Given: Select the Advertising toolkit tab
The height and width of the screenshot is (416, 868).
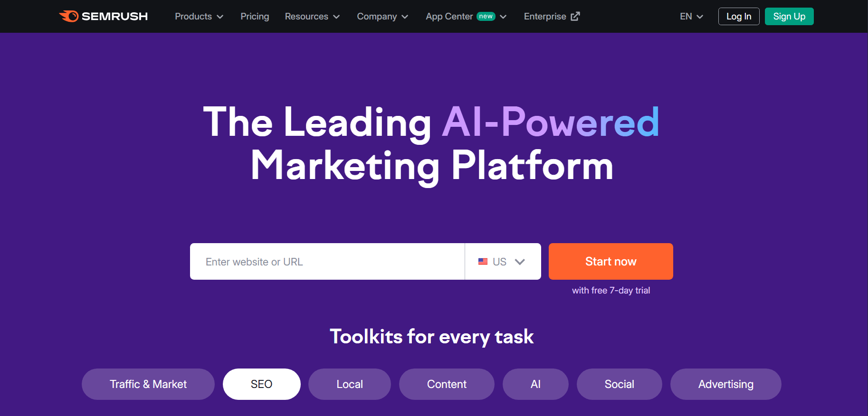Looking at the screenshot, I should (726, 384).
